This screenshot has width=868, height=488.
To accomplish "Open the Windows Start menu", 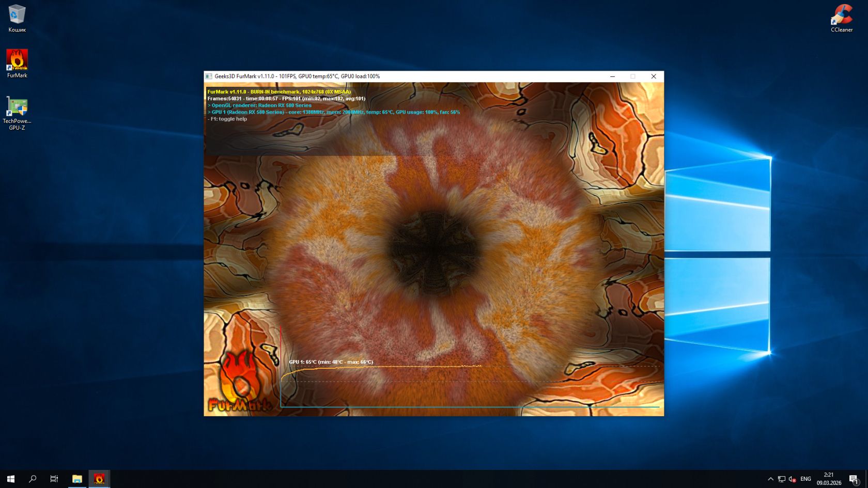I will point(11,479).
